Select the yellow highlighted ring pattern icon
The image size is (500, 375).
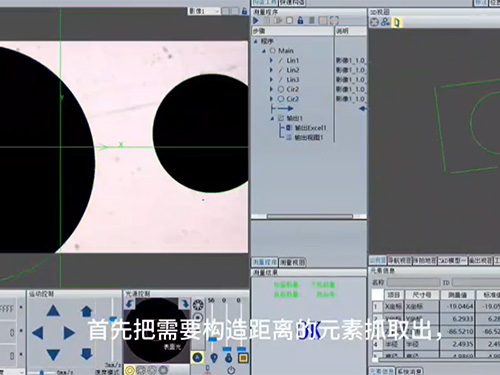tap(130, 370)
